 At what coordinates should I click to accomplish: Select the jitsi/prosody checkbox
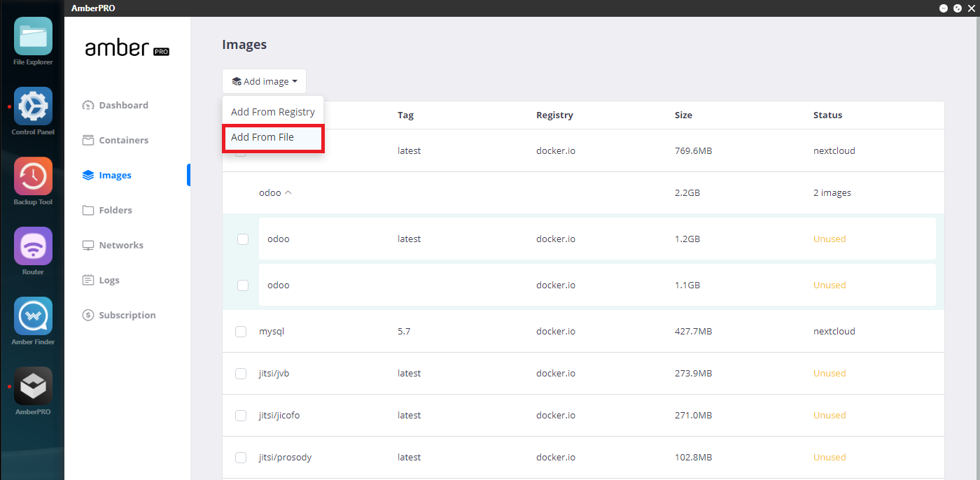241,458
